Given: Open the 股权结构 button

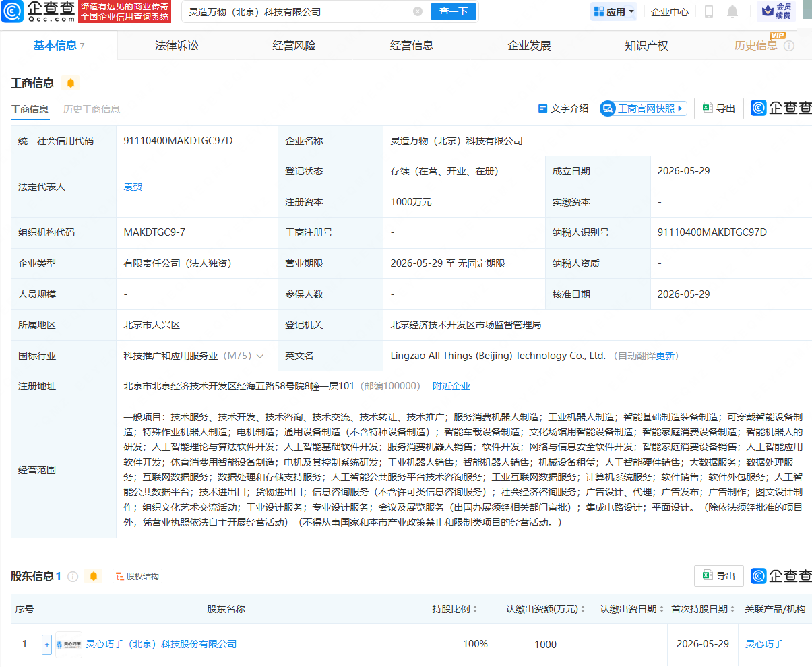Looking at the screenshot, I should pyautogui.click(x=137, y=577).
